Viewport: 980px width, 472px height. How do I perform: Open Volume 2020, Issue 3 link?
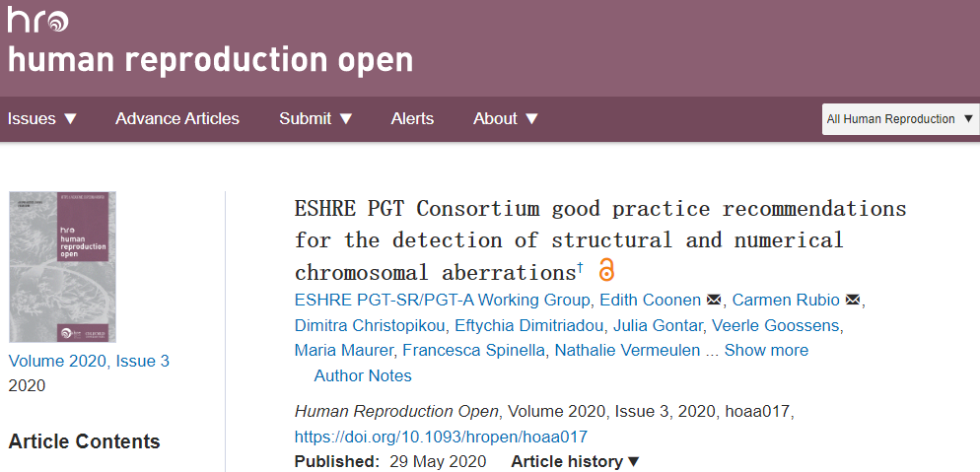89,361
